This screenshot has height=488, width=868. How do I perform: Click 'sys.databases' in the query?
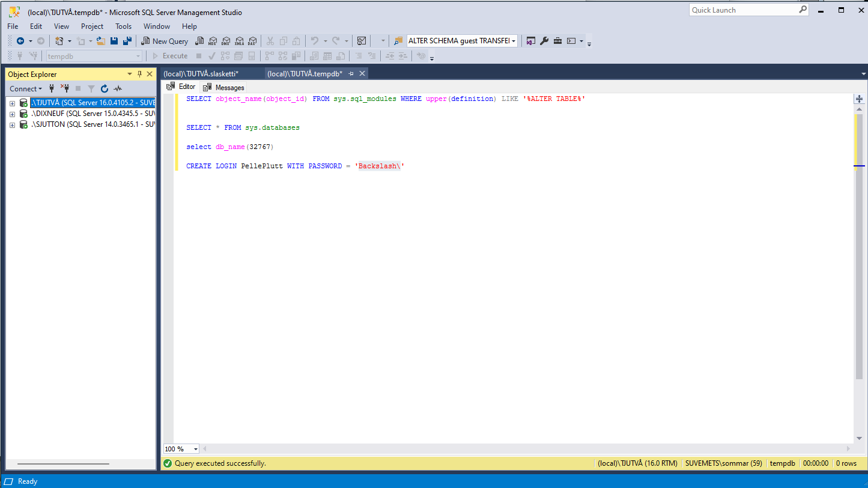272,127
